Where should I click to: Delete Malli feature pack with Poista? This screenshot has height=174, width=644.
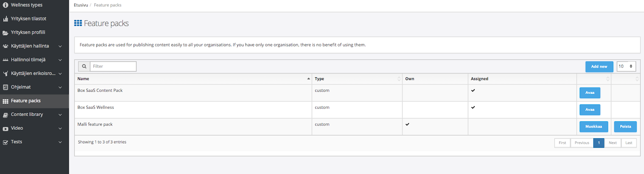625,126
